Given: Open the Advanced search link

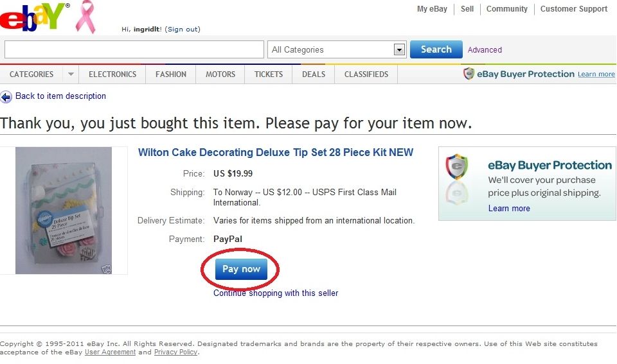Looking at the screenshot, I should [485, 50].
